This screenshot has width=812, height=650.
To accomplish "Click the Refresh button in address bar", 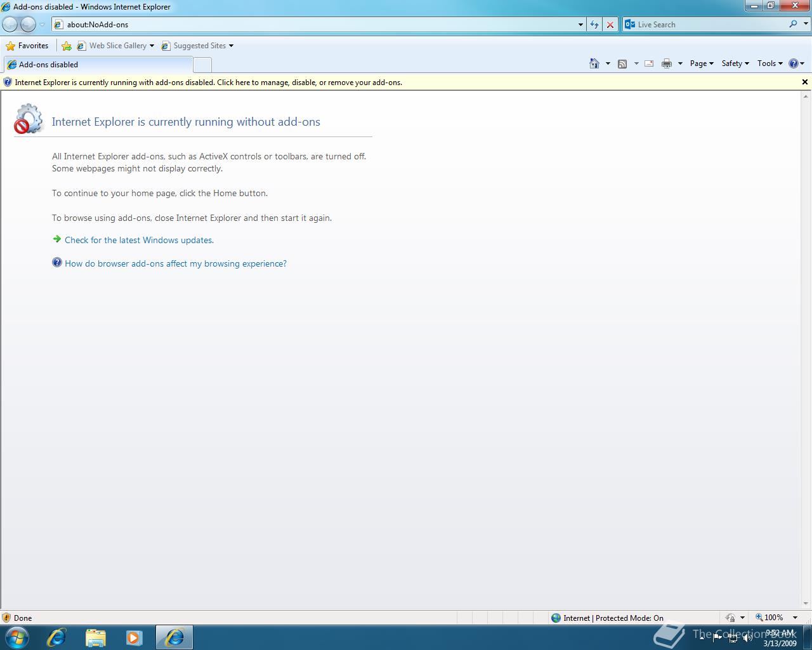I will coord(594,25).
